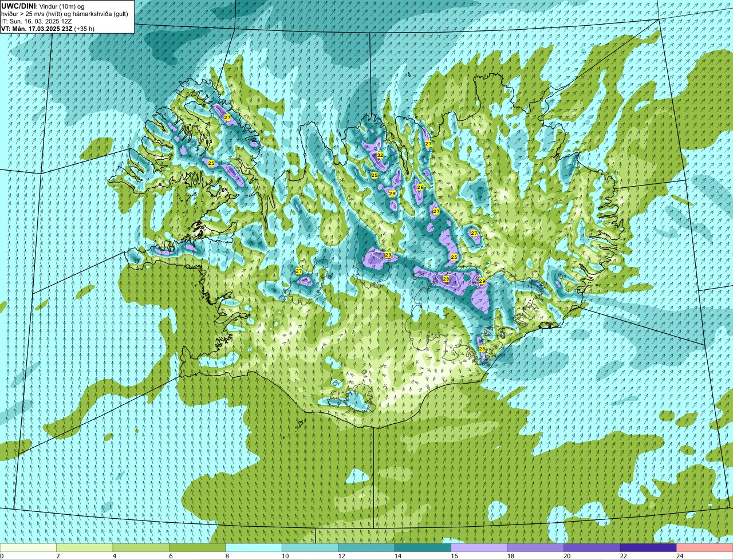733x560 pixels.
Task: Select the 2–4 m/s light green legend swatch
Action: coord(85,547)
